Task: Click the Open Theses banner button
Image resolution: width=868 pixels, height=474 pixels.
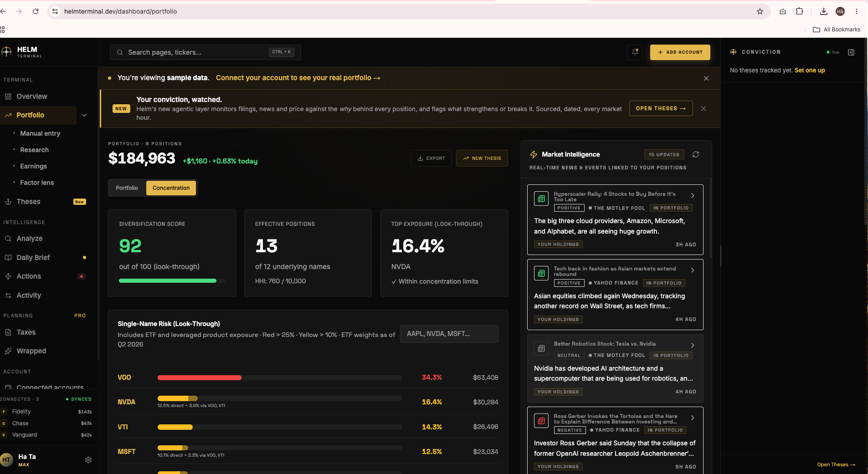Action: point(661,108)
